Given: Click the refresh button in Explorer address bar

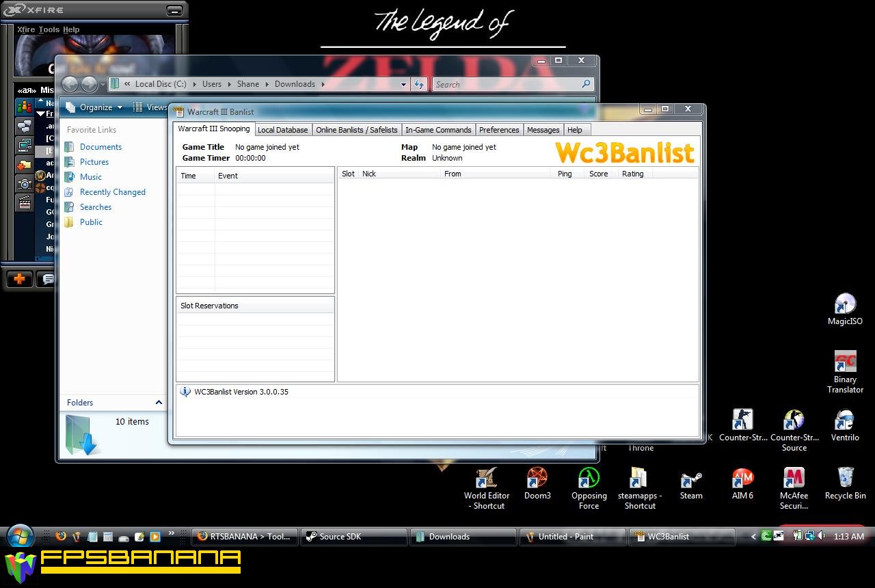Looking at the screenshot, I should 419,84.
